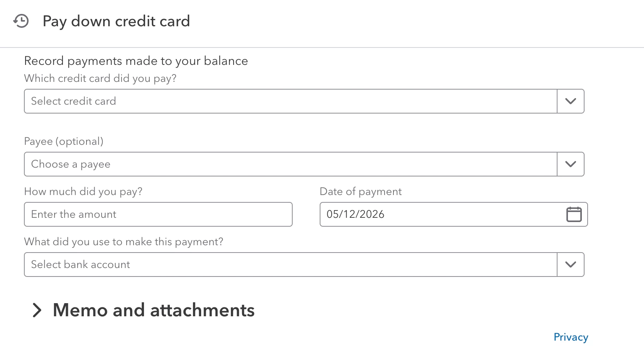Click the date of payment value 05/12/2026
644x363 pixels.
(356, 214)
